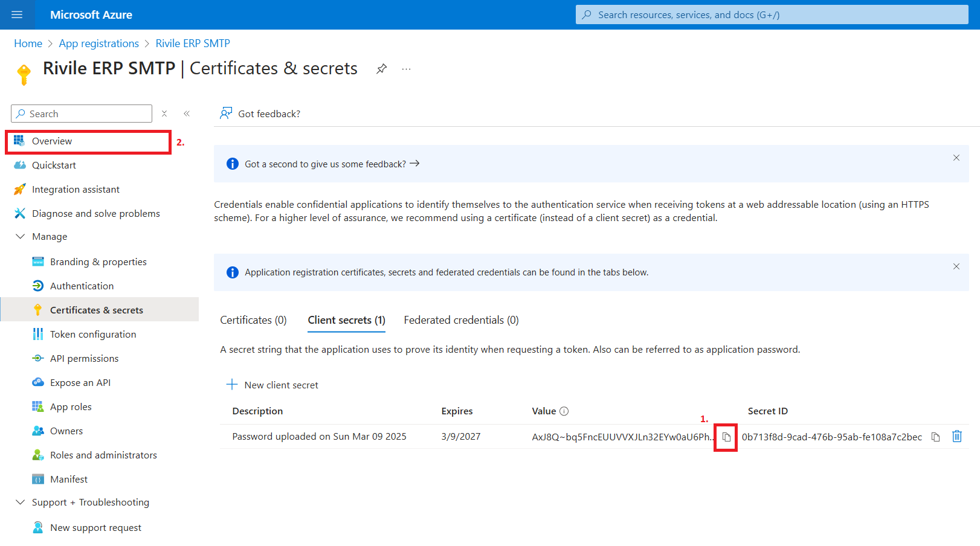Clear the sidebar search with X

164,114
